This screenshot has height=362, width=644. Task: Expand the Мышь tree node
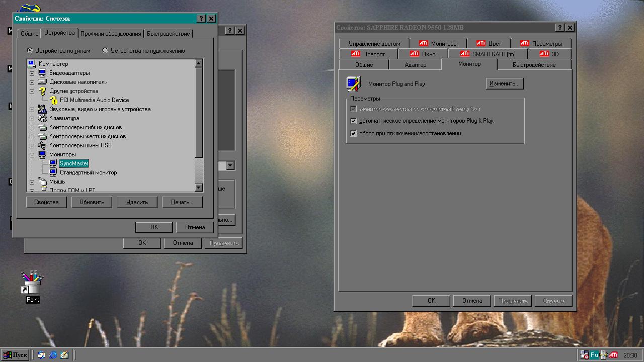32,182
